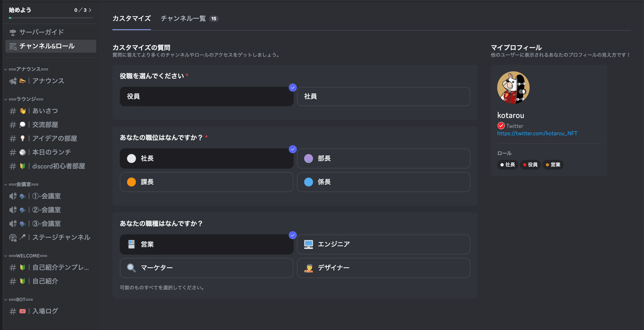The height and width of the screenshot is (330, 644).
Task: Click the hash icon of 入場ログ channel
Action: [13, 311]
